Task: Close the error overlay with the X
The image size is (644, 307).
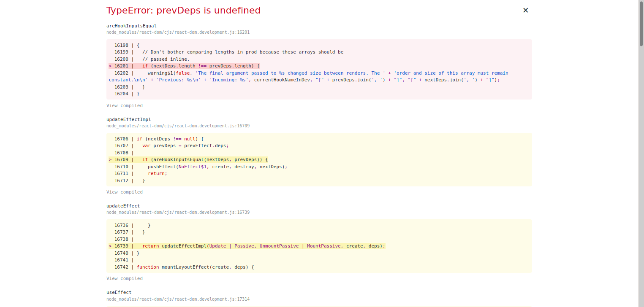Action: click(525, 10)
